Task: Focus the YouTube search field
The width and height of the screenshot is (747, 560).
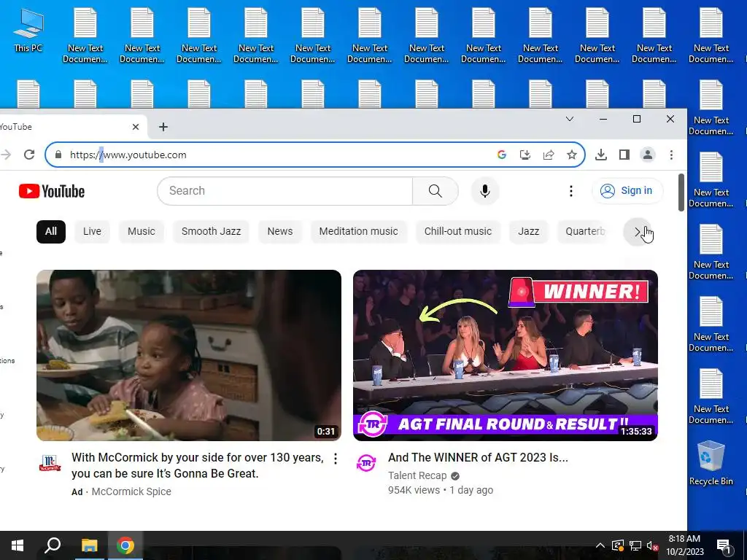Action: [285, 191]
